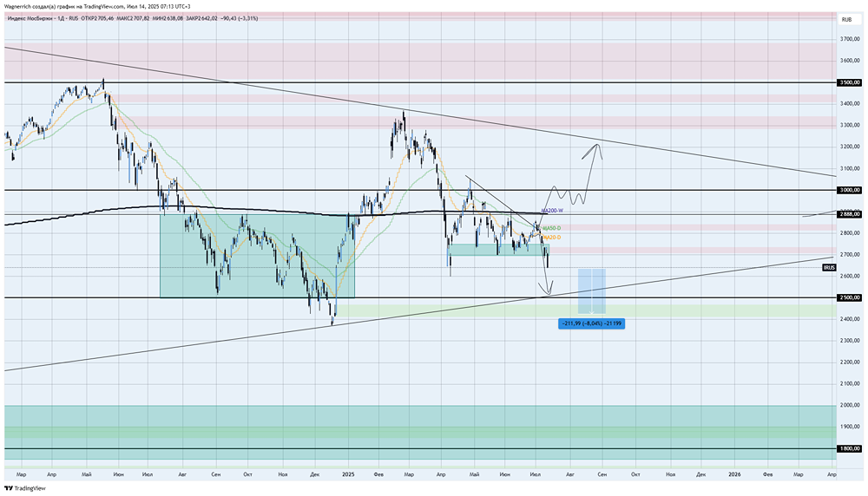Click the 1 900,00 price axis label
The width and height of the screenshot is (868, 496).
(x=850, y=427)
